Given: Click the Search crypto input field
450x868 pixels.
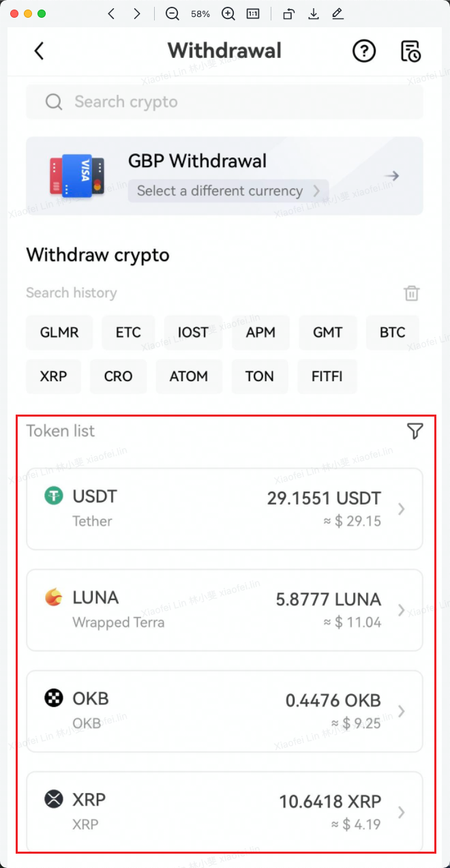Looking at the screenshot, I should coord(224,102).
